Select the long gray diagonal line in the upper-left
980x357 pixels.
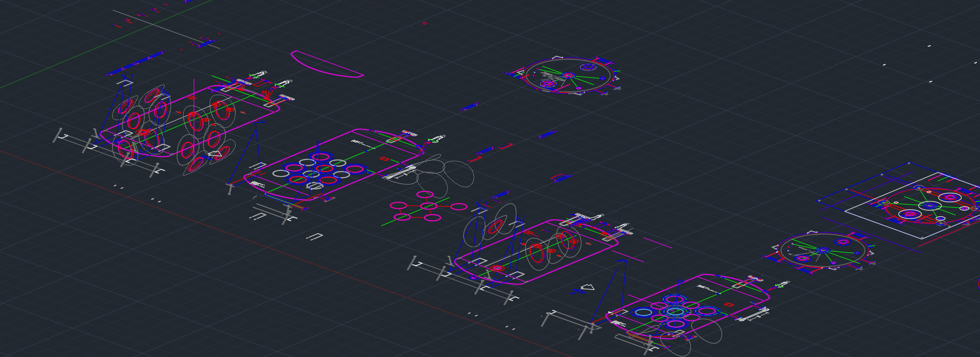pyautogui.click(x=166, y=29)
